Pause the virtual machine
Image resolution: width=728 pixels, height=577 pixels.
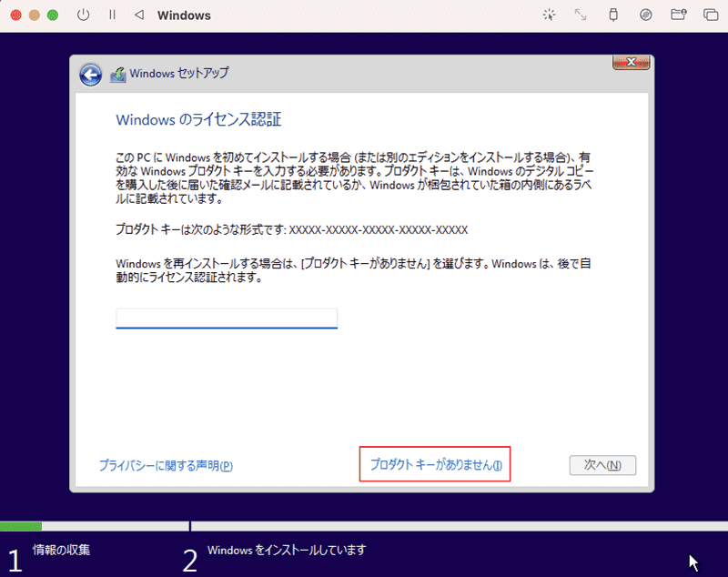[112, 15]
